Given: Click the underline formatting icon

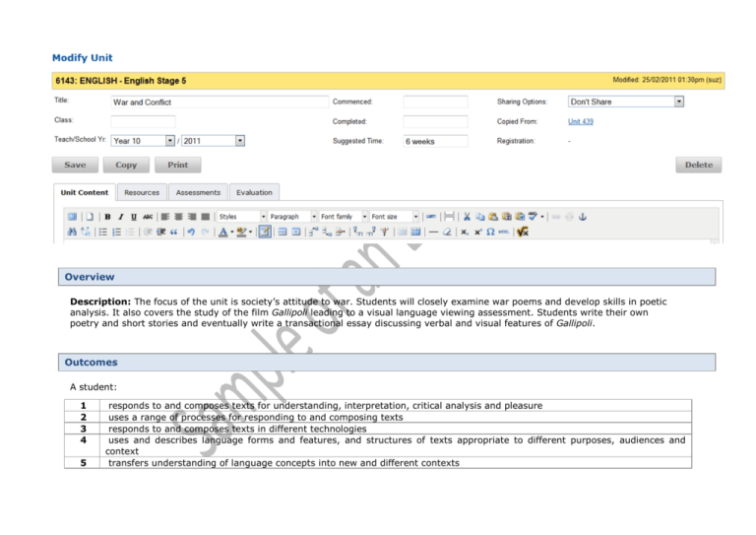Looking at the screenshot, I should [134, 216].
